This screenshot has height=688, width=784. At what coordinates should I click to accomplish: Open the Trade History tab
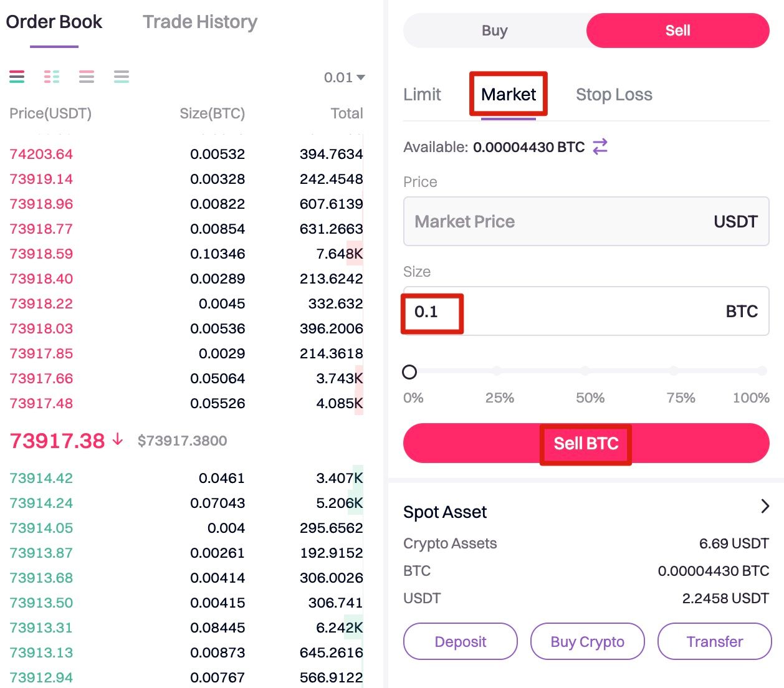click(200, 22)
